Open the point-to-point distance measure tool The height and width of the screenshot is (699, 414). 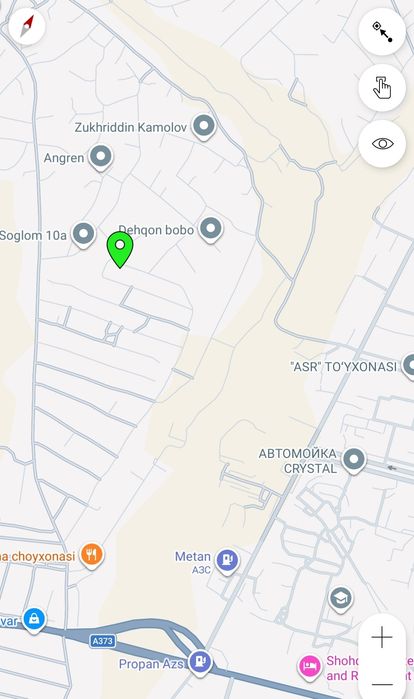pyautogui.click(x=382, y=32)
